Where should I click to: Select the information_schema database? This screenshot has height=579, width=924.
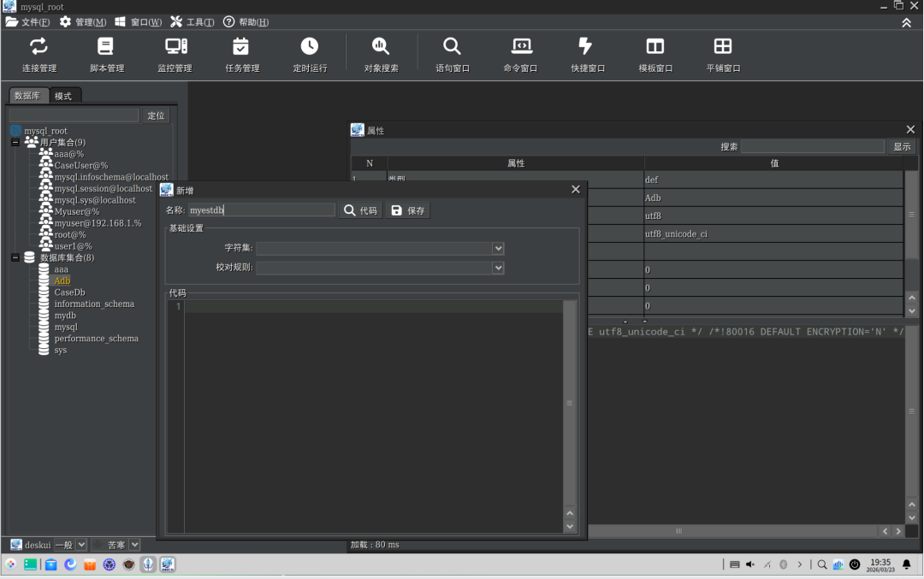[x=94, y=304]
